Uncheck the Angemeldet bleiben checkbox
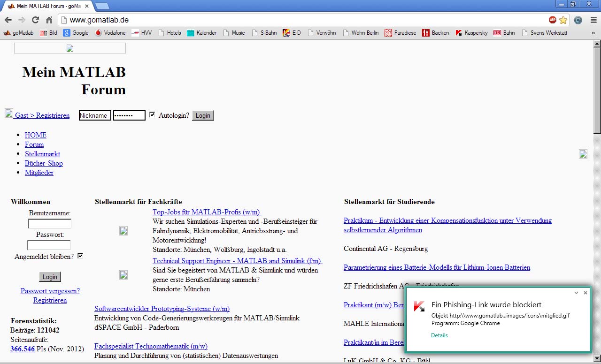The image size is (601, 364). (x=80, y=256)
